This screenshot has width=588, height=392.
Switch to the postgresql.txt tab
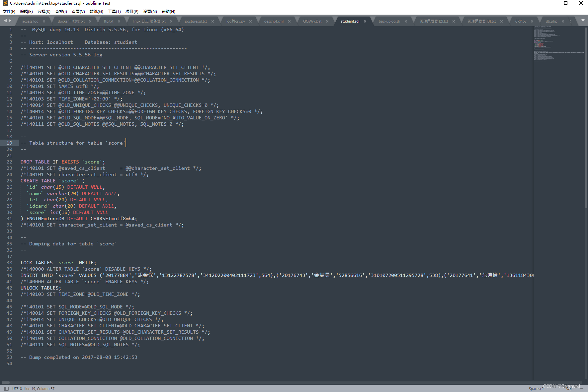pyautogui.click(x=196, y=21)
